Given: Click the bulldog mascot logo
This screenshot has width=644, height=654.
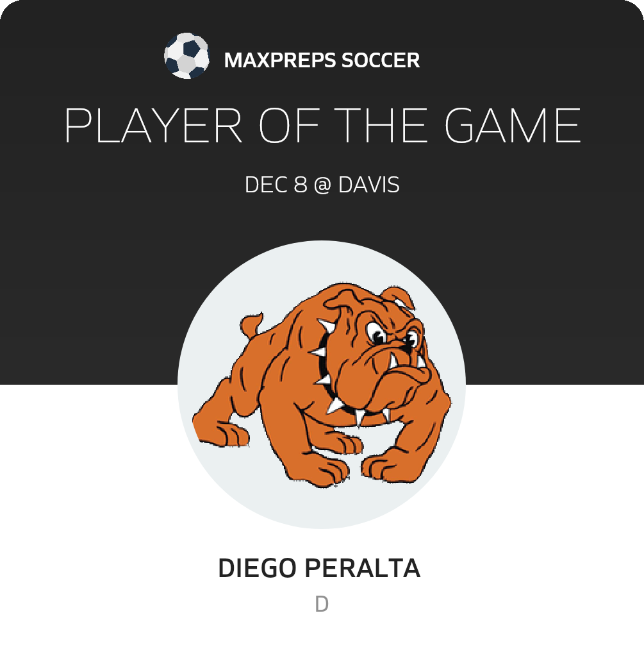Looking at the screenshot, I should pyautogui.click(x=322, y=385).
